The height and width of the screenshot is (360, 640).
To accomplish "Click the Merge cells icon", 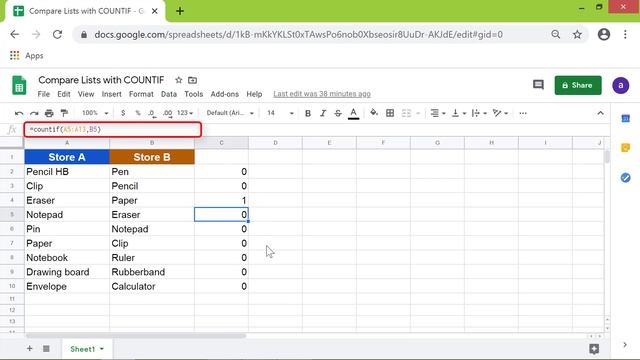I will coord(406,113).
